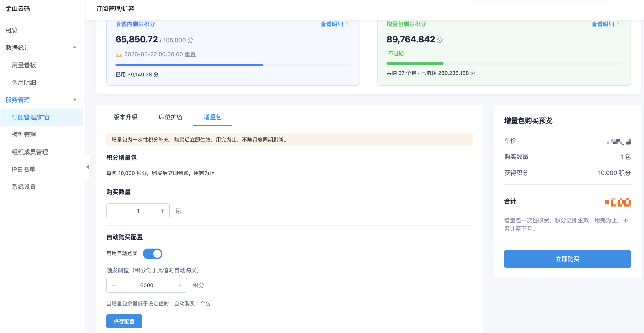Click plus icon in purchase quantity stepper
Image resolution: width=644 pixels, height=333 pixels.
(x=162, y=211)
